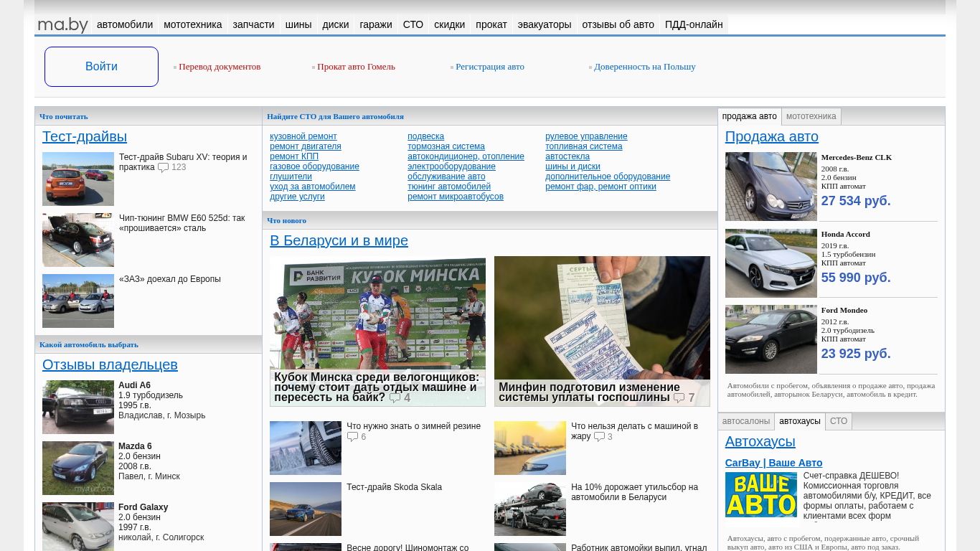980x551 pixels.
Task: Open СТО in the top navigation bar
Action: tap(413, 24)
